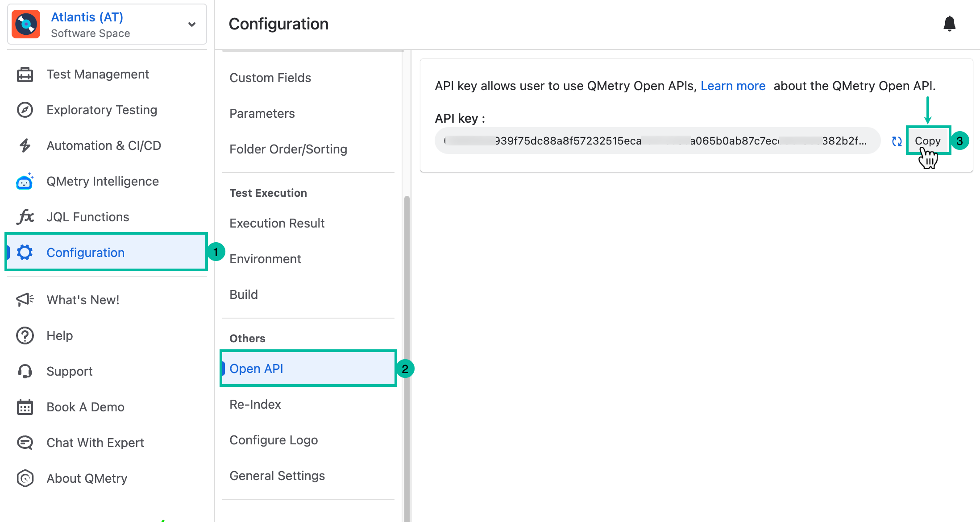
Task: Regenerate the API key with refresh icon
Action: tap(897, 141)
